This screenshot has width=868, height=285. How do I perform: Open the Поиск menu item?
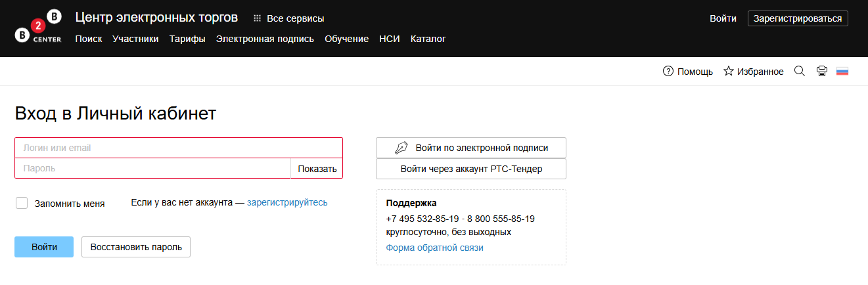(89, 39)
